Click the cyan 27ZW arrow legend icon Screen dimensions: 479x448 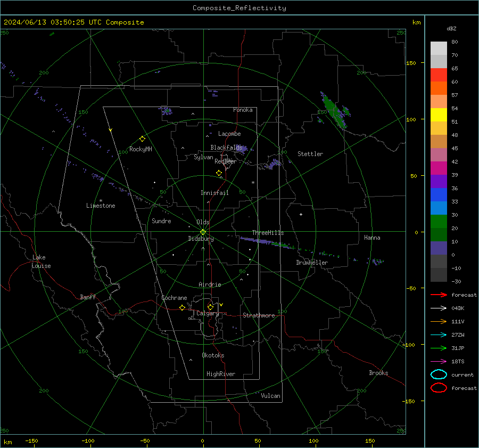[439, 335]
